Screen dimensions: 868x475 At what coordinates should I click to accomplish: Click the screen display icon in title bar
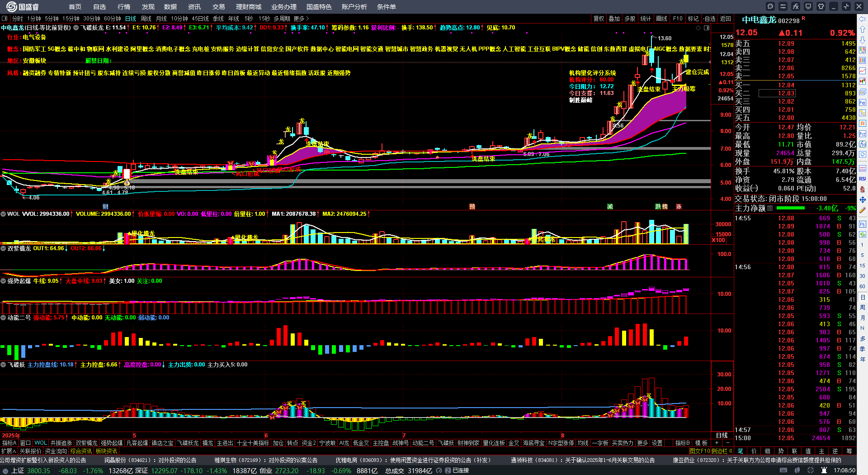[808, 6]
